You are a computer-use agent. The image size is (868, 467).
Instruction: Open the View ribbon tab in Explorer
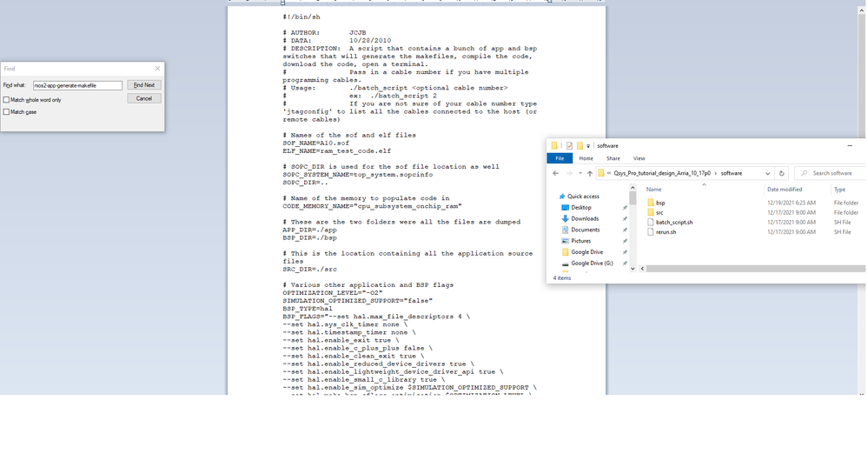pyautogui.click(x=639, y=158)
